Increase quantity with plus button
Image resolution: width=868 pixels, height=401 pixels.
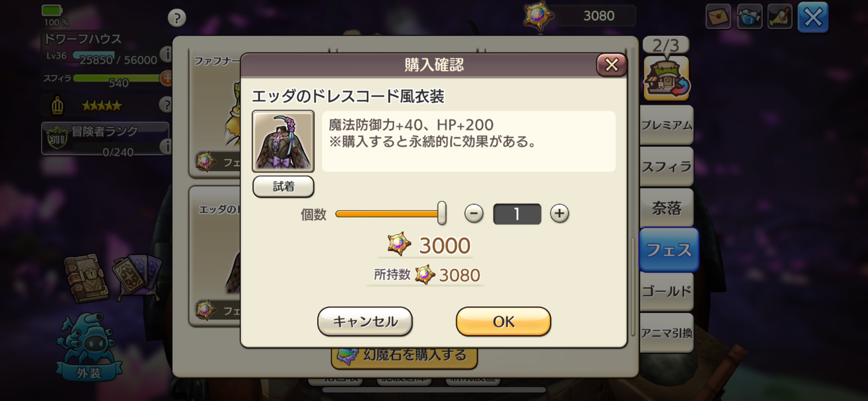click(x=559, y=214)
